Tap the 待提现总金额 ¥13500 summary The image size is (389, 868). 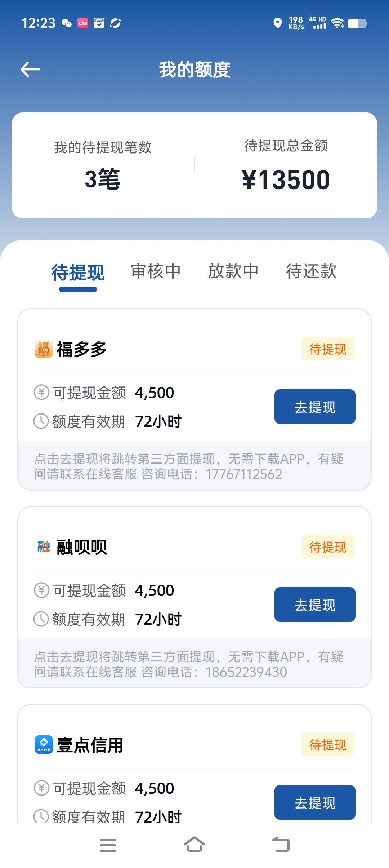tap(286, 179)
